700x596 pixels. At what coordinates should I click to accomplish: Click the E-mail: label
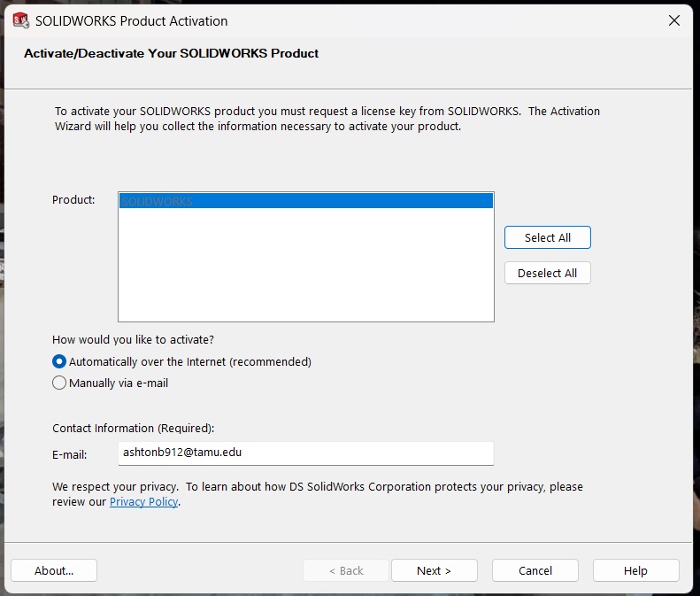[x=70, y=454]
